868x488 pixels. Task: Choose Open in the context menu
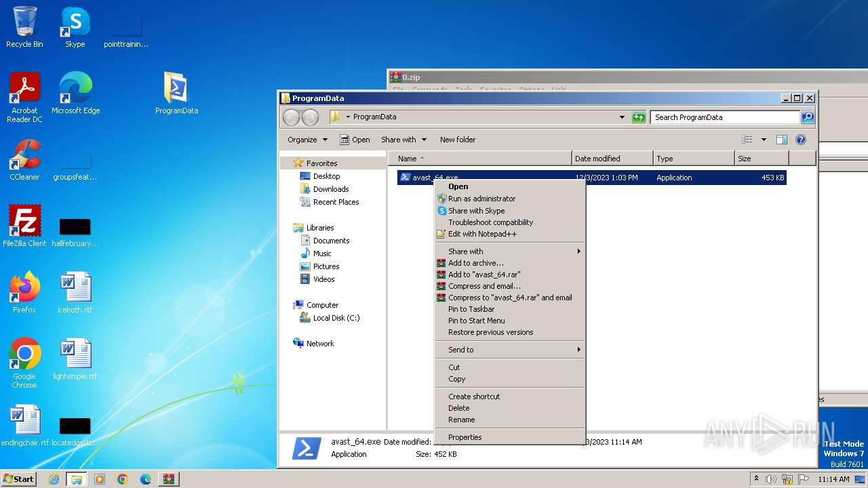[x=510, y=186]
